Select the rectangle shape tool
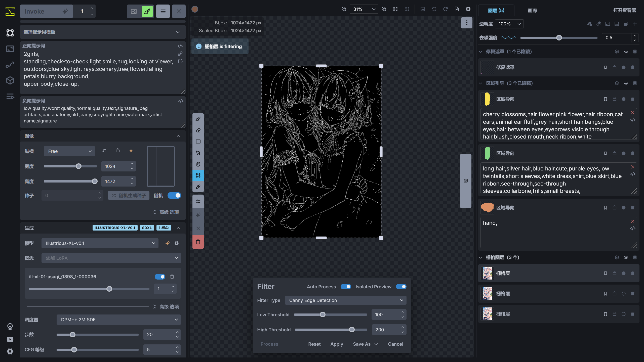The width and height of the screenshot is (644, 362). [198, 142]
